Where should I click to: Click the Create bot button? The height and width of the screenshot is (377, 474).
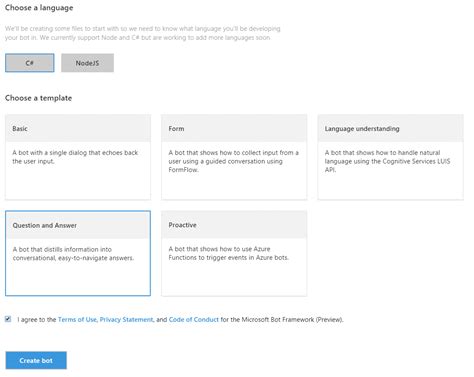[x=36, y=360]
